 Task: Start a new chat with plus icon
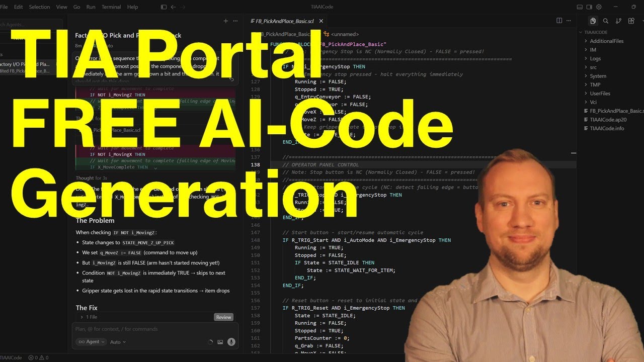tap(225, 21)
